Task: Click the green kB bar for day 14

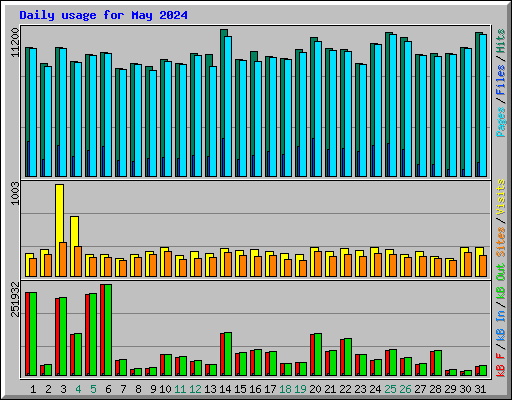Action: point(228,354)
